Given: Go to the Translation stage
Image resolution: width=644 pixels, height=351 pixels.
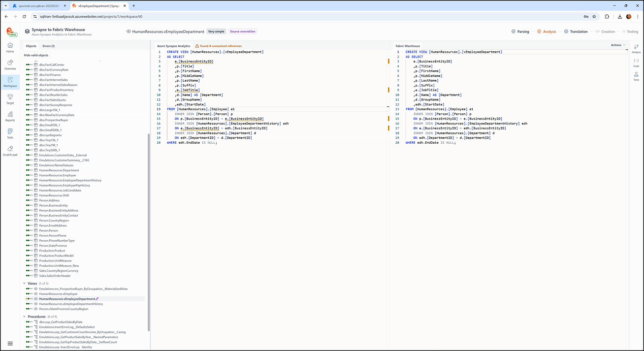Looking at the screenshot, I should point(576,32).
